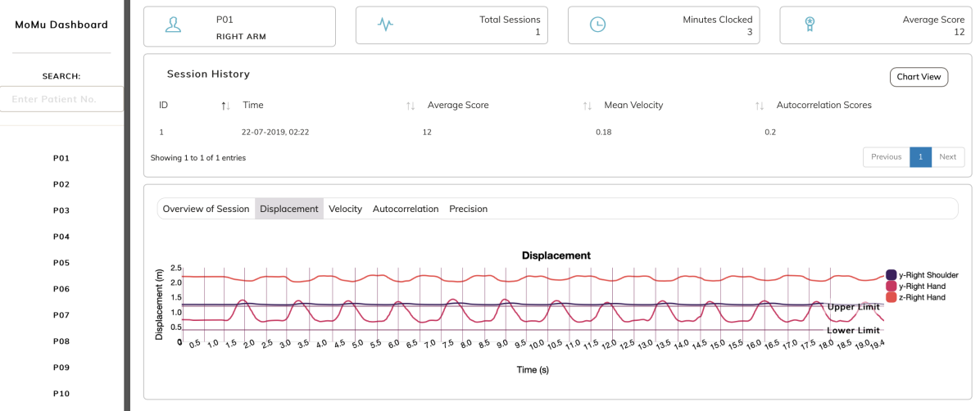Image resolution: width=980 pixels, height=411 pixels.
Task: Select patient P02 in the sidebar
Action: (x=61, y=185)
